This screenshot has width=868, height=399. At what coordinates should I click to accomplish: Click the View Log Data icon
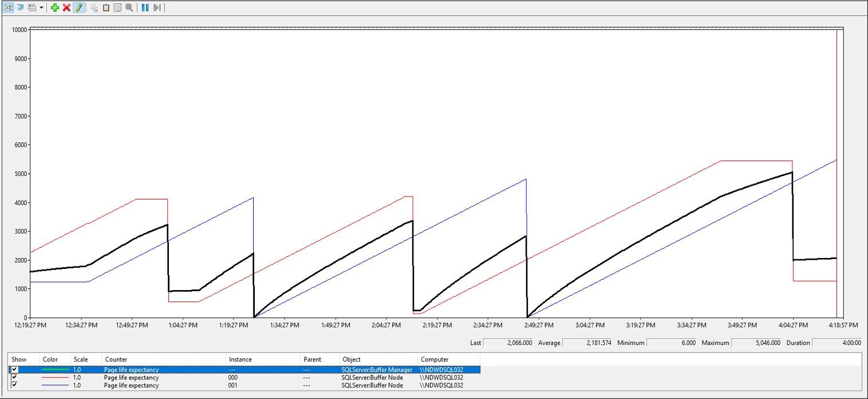pos(20,7)
